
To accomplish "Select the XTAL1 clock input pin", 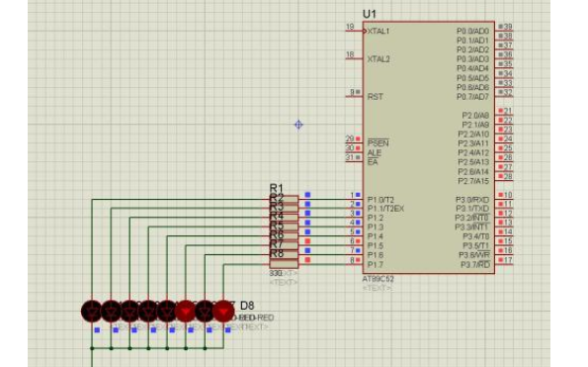I will (355, 31).
